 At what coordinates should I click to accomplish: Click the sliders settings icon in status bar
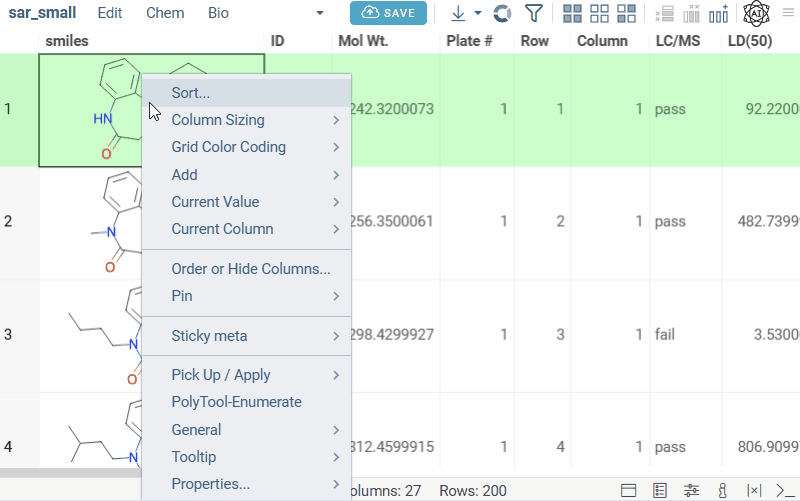691,490
